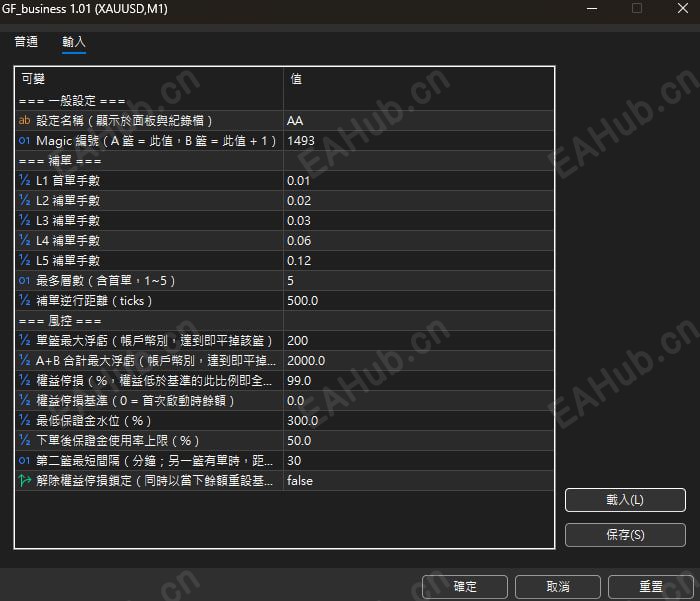Edit the margin usage limit value 50.0
The width and height of the screenshot is (700, 601).
pos(418,441)
